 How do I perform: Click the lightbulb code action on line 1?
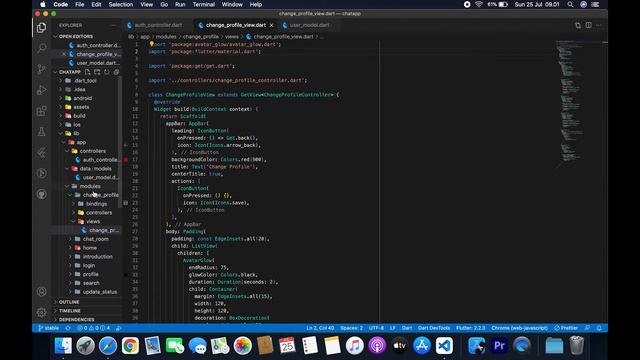(x=151, y=44)
